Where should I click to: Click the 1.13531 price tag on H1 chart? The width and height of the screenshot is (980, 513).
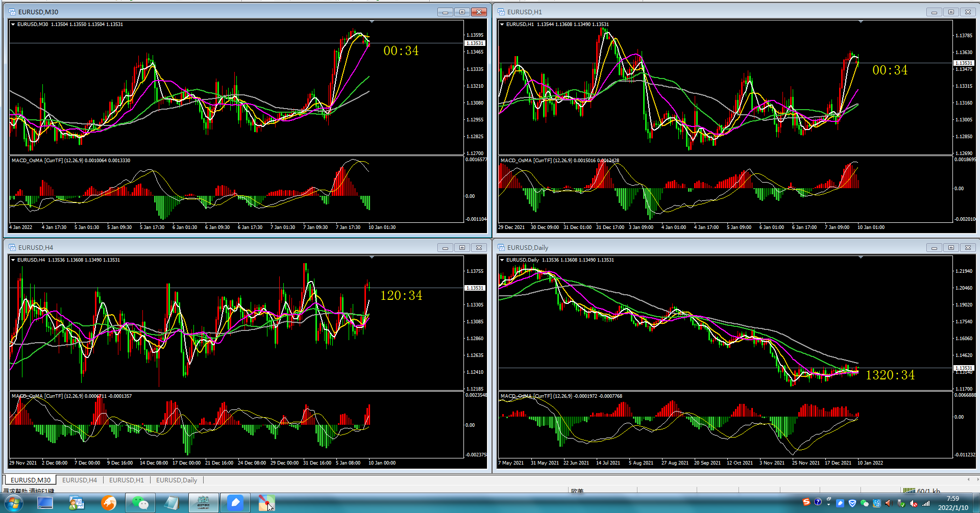[x=964, y=63]
